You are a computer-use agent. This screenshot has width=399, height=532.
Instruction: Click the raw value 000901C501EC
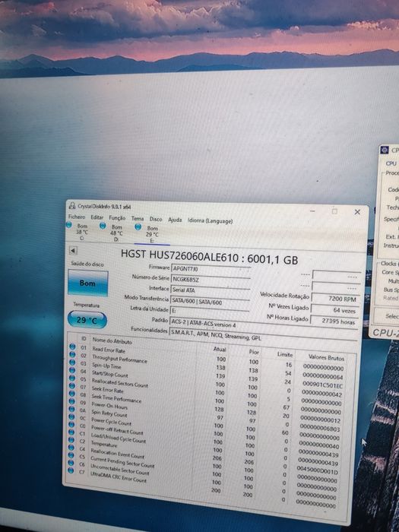tap(322, 385)
